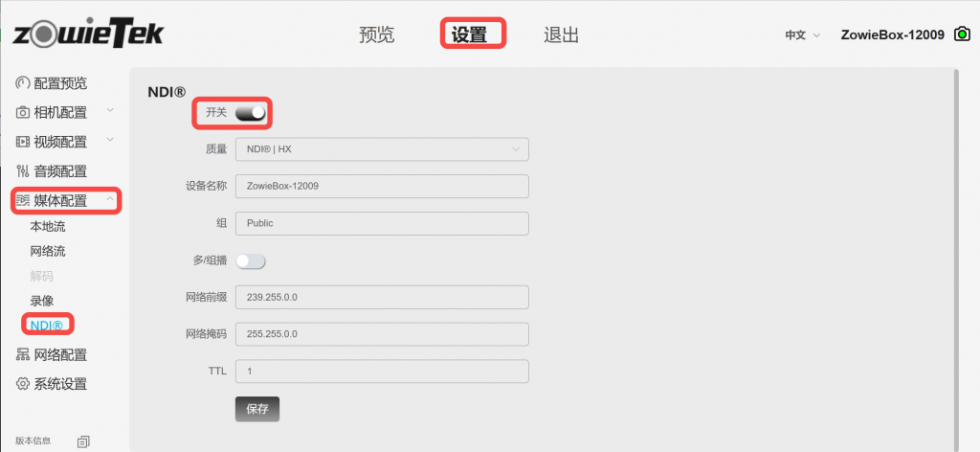Click the 保存 save button
980x452 pixels.
point(257,409)
